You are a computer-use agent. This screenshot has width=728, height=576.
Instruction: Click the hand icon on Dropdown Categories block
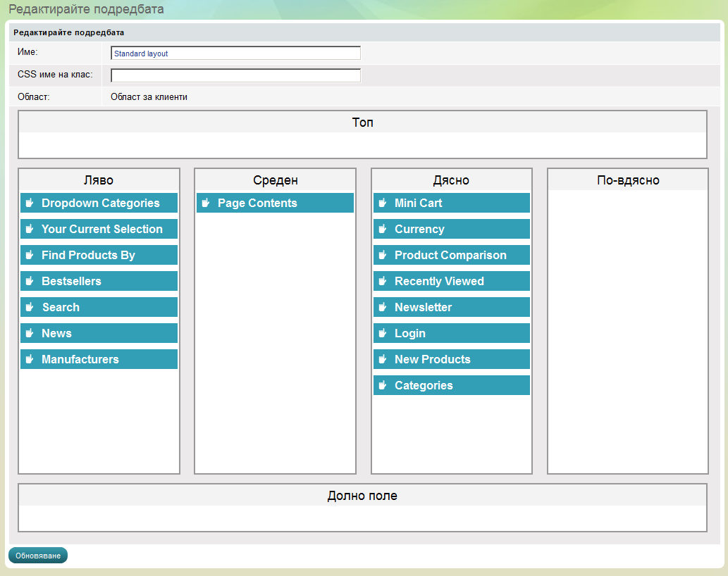click(30, 203)
